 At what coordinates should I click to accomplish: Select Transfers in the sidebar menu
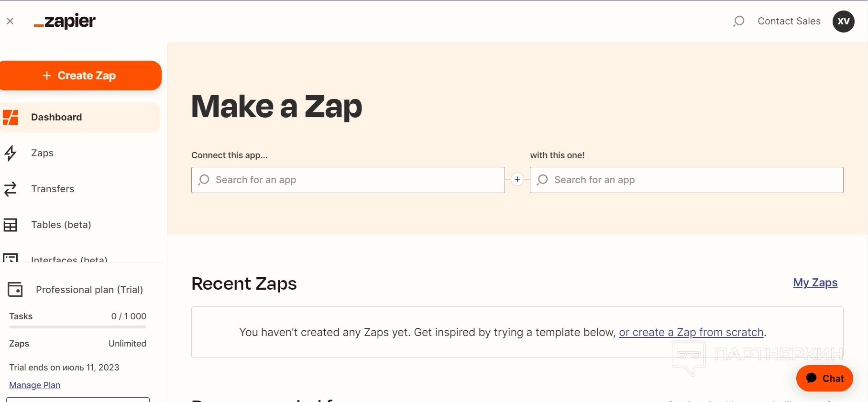(x=53, y=189)
